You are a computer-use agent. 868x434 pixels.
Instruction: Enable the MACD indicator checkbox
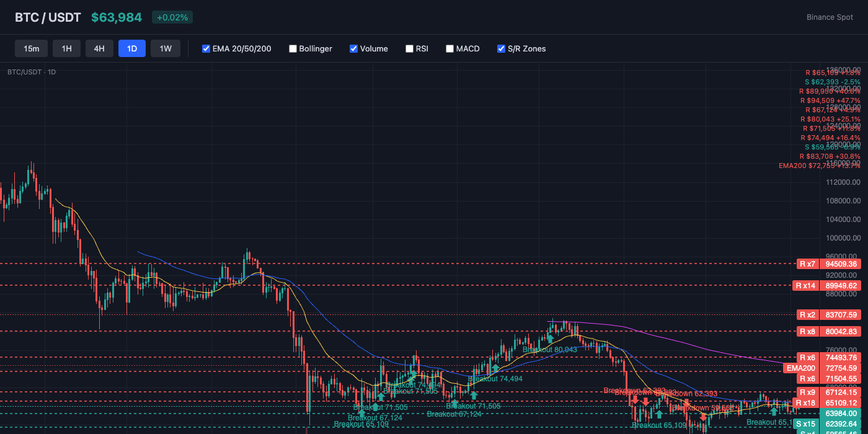(x=449, y=48)
